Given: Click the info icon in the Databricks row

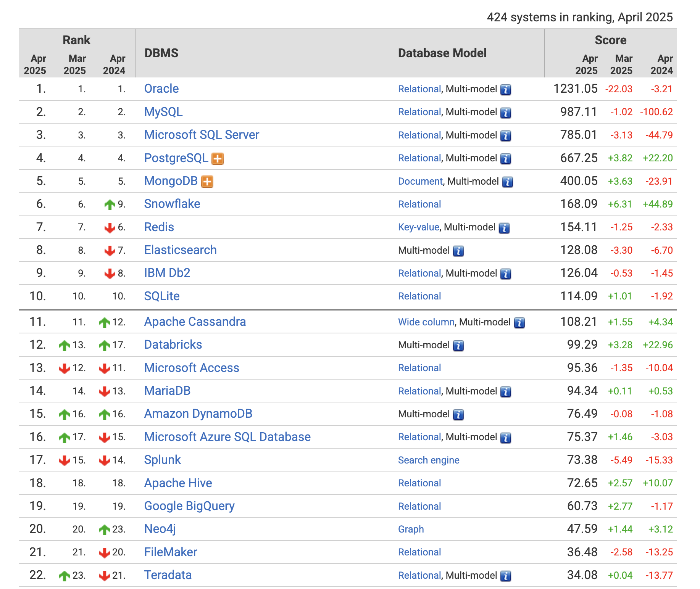Looking at the screenshot, I should 458,346.
